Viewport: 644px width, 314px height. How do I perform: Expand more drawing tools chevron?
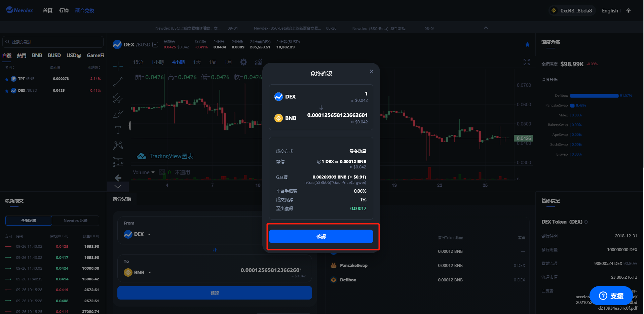[118, 187]
